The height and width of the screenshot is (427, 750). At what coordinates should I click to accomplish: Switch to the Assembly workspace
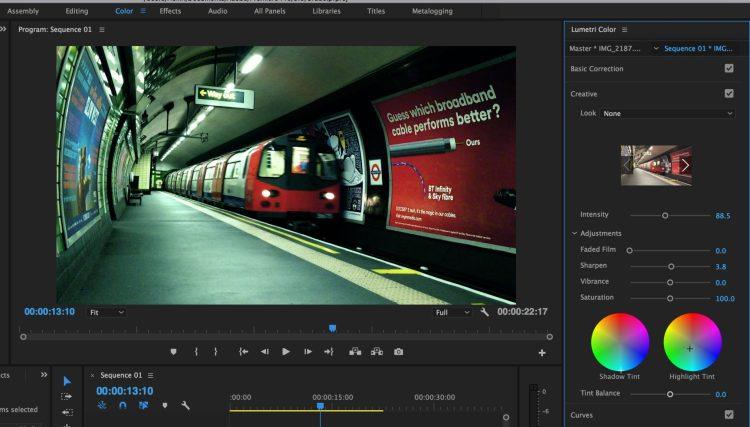(x=23, y=11)
